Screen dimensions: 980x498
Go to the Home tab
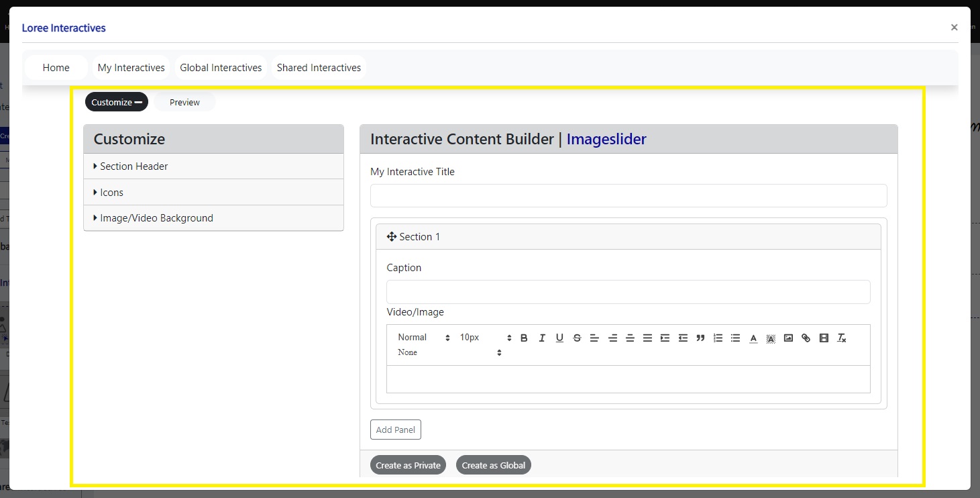click(x=56, y=68)
